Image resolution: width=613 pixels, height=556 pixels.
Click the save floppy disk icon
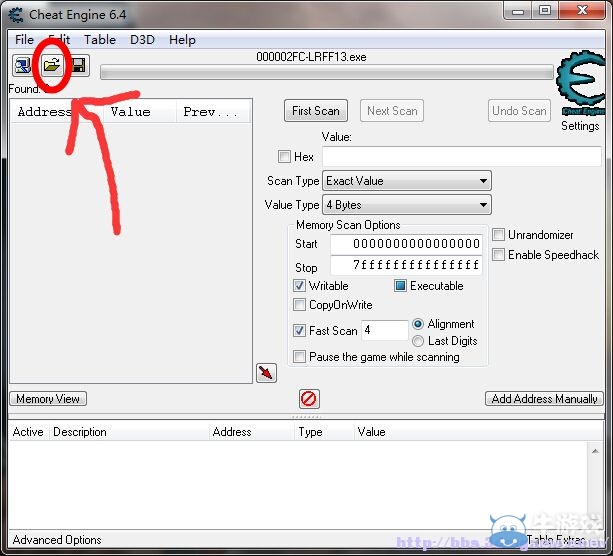[x=78, y=65]
